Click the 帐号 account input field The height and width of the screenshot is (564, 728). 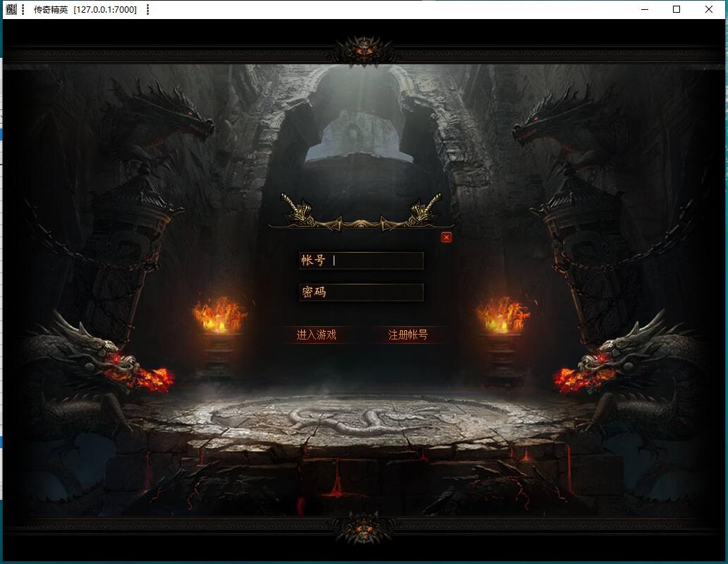pyautogui.click(x=361, y=260)
